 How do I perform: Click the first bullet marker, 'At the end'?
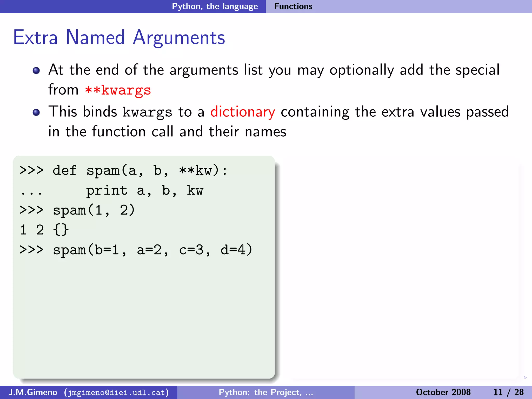click(x=36, y=70)
